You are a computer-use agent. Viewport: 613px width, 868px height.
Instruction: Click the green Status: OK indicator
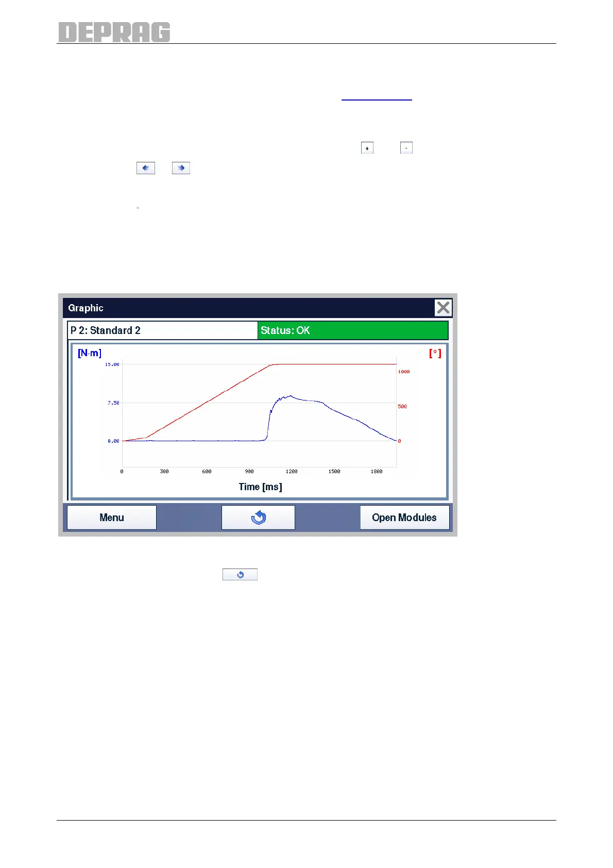point(353,330)
